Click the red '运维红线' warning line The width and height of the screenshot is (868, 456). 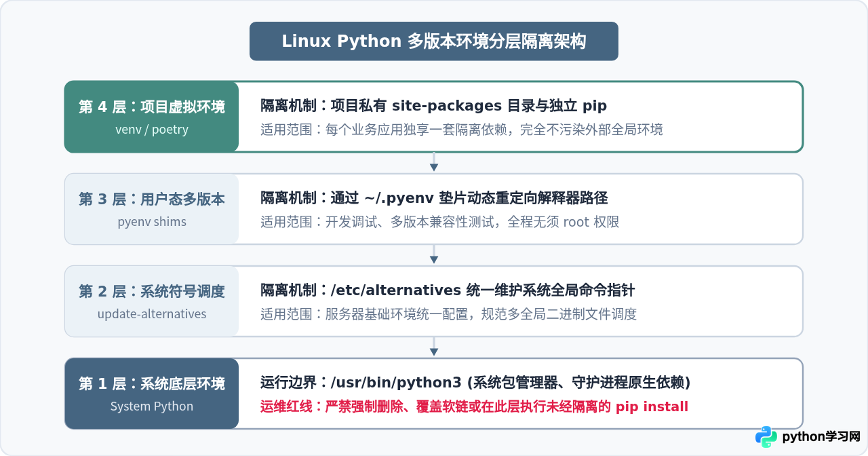click(474, 406)
